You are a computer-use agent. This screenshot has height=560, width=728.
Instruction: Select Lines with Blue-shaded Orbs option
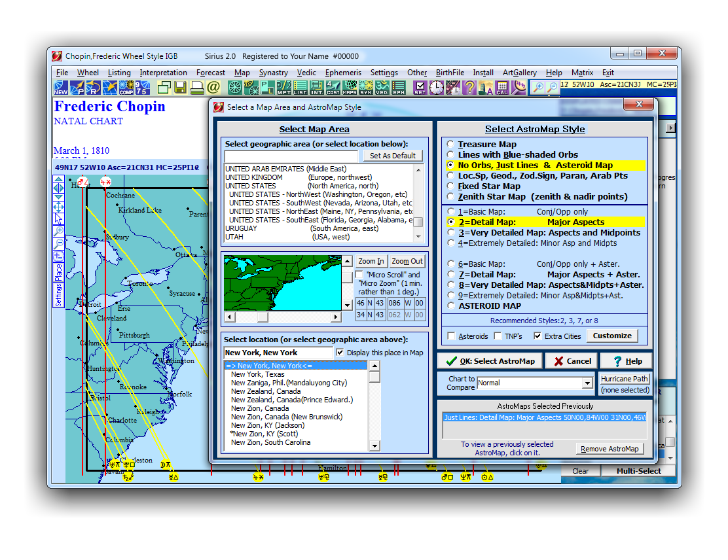pyautogui.click(x=450, y=154)
